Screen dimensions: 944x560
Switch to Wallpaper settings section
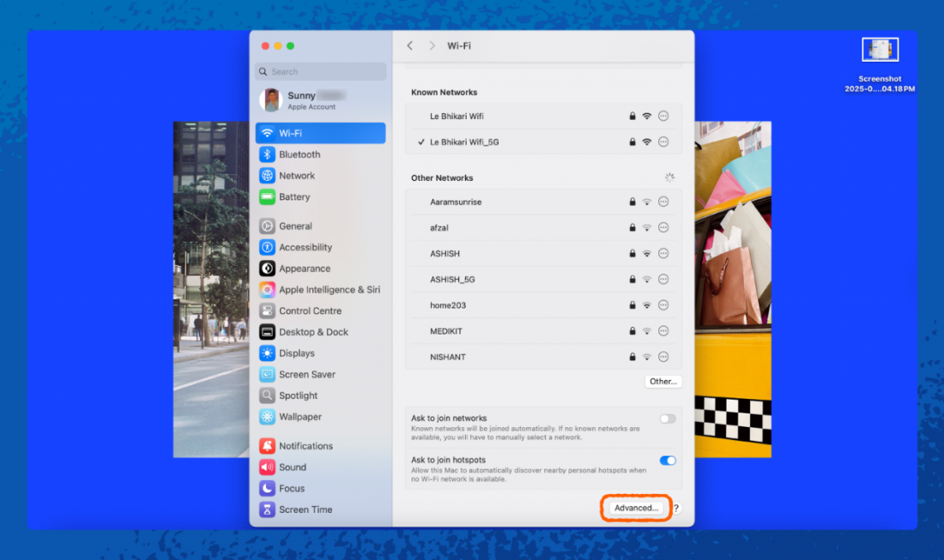(300, 417)
